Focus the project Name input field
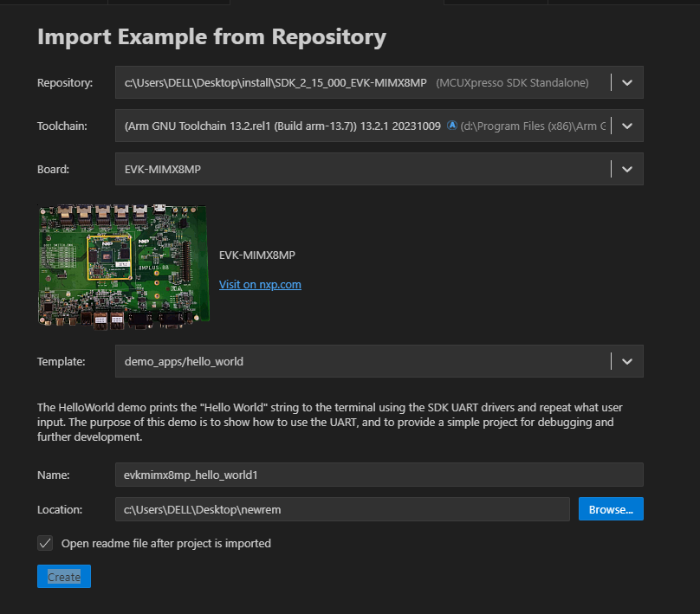The image size is (700, 614). coord(379,475)
